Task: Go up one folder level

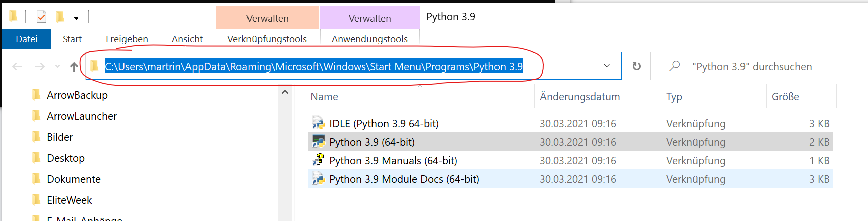Action: coord(74,66)
